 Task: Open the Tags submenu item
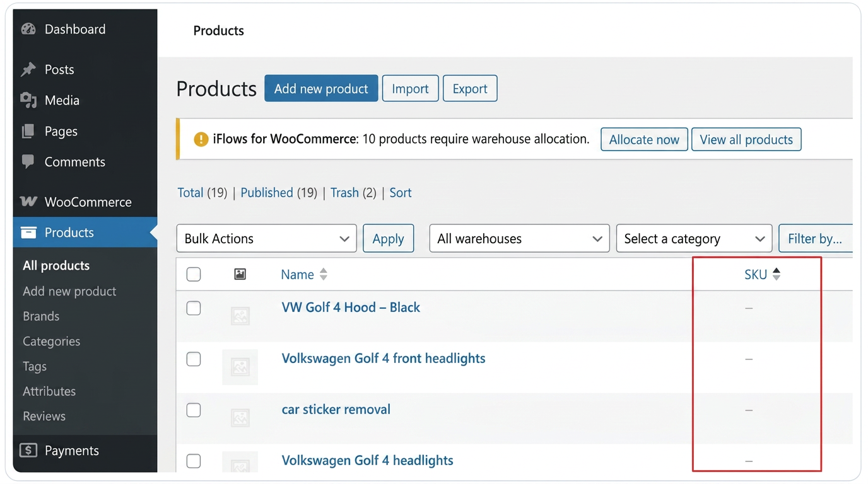35,366
